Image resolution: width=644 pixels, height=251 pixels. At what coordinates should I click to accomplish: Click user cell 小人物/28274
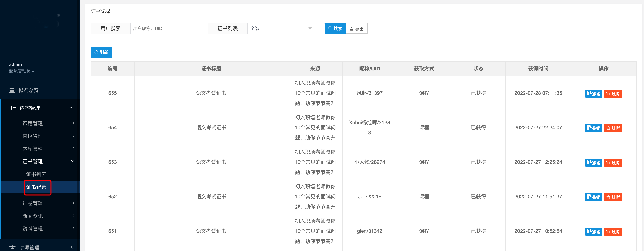point(370,162)
